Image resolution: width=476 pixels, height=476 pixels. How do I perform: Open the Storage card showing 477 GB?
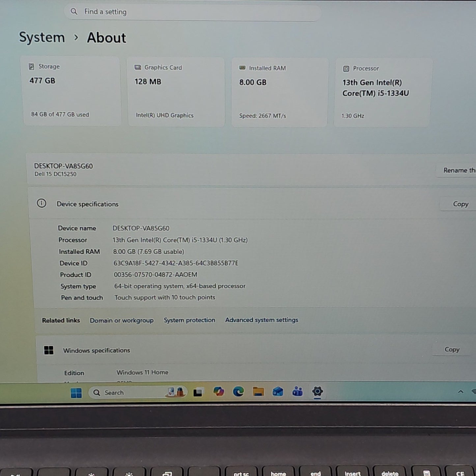click(x=72, y=91)
